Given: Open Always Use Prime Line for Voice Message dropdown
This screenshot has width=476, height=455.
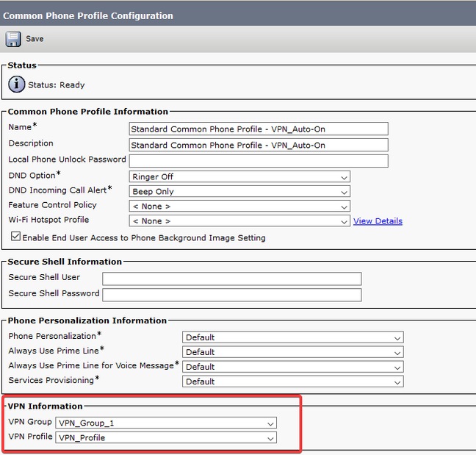Looking at the screenshot, I should pyautogui.click(x=292, y=367).
